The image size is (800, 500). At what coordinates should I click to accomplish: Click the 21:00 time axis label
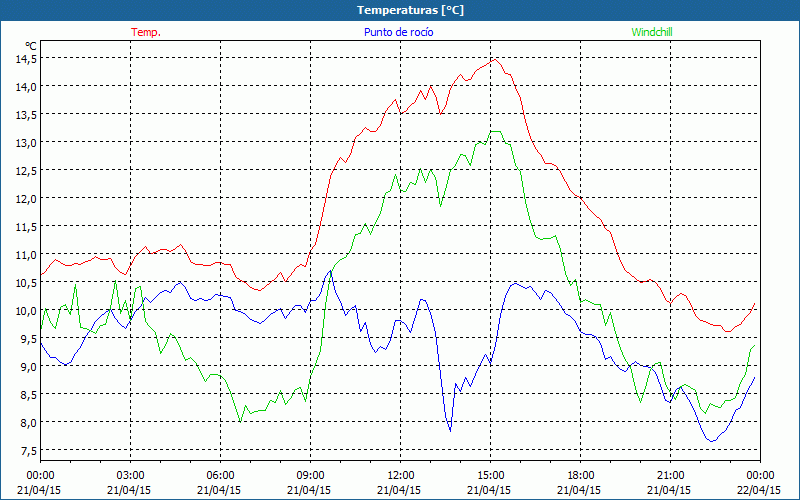pyautogui.click(x=670, y=476)
